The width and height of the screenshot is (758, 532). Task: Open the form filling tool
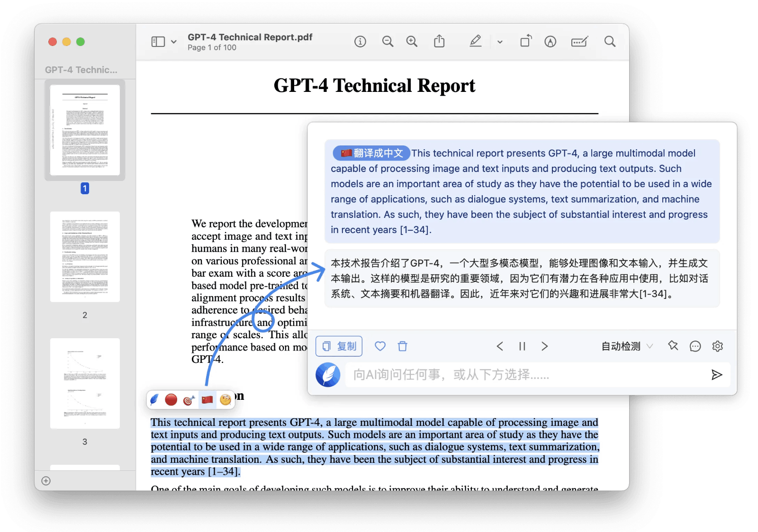[580, 42]
